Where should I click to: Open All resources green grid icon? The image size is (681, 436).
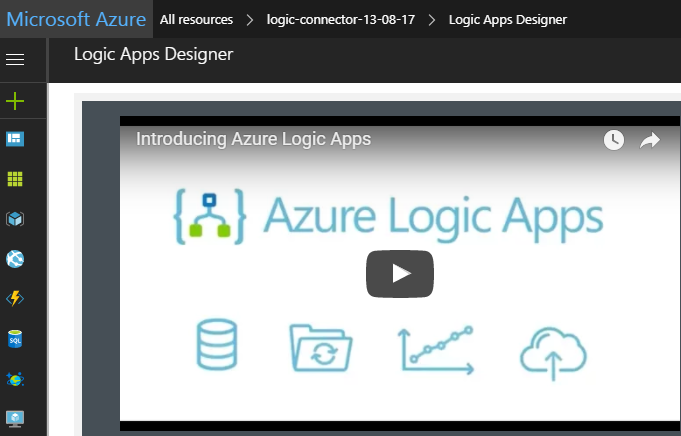click(x=15, y=179)
